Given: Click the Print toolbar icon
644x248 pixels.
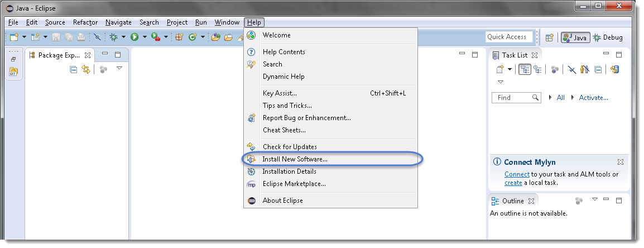Looking at the screenshot, I should pyautogui.click(x=81, y=37).
